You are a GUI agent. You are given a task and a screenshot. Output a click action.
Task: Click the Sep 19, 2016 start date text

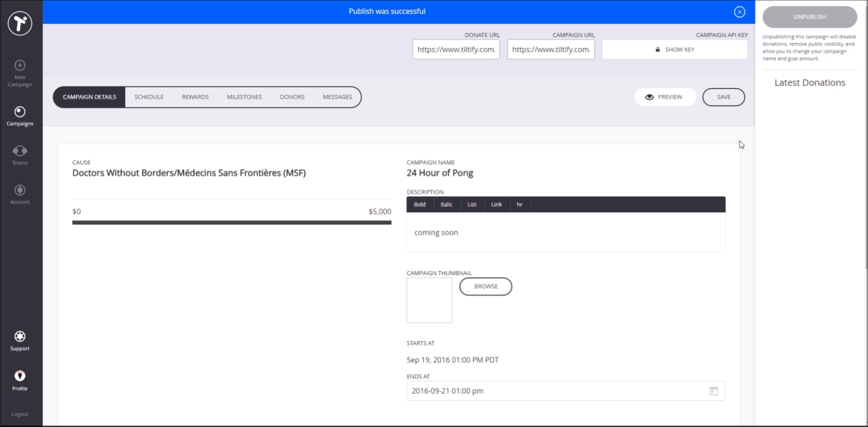pos(453,360)
